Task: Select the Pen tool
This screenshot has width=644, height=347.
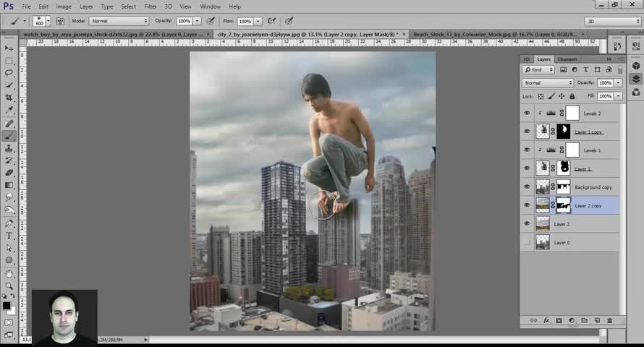Action: click(9, 223)
